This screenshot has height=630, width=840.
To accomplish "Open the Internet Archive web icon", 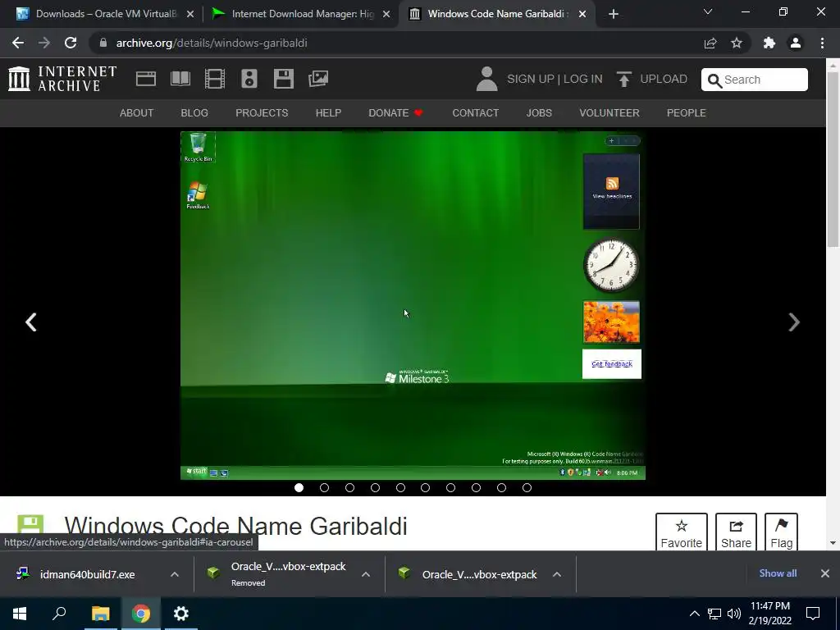I will [146, 79].
